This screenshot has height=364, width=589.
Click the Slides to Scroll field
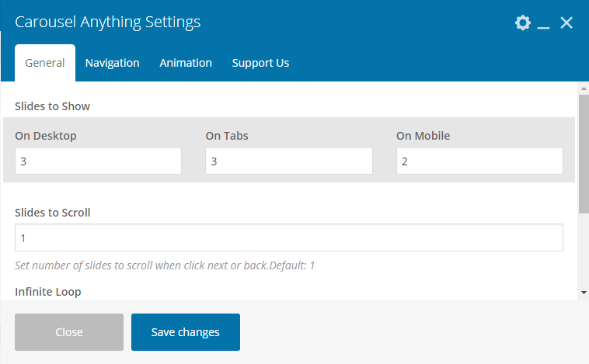289,237
